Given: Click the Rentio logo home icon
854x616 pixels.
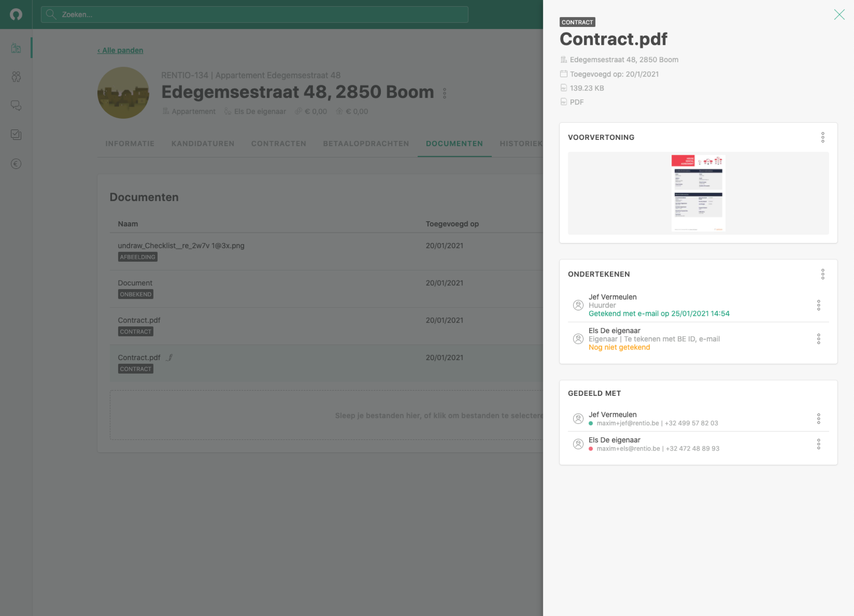Looking at the screenshot, I should [16, 14].
